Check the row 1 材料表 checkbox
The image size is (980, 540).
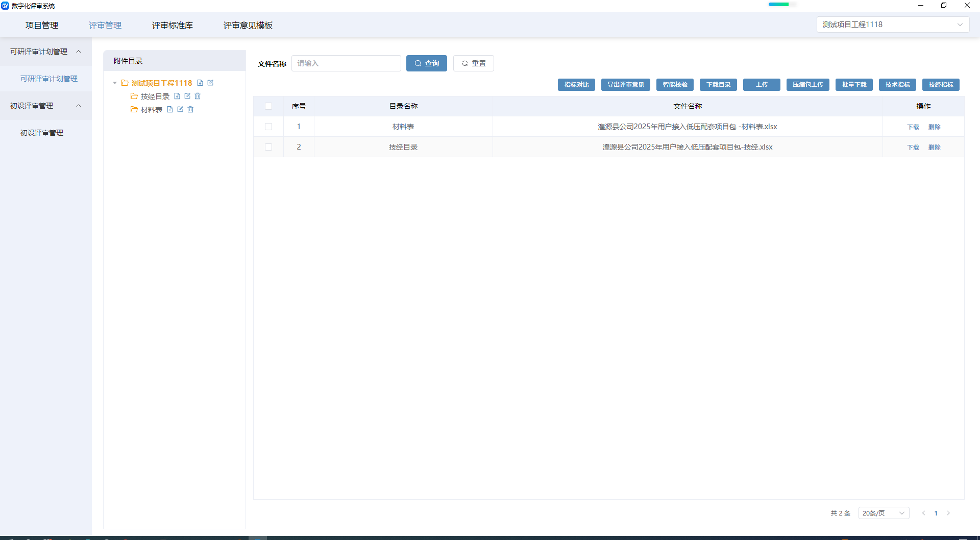[x=268, y=127]
